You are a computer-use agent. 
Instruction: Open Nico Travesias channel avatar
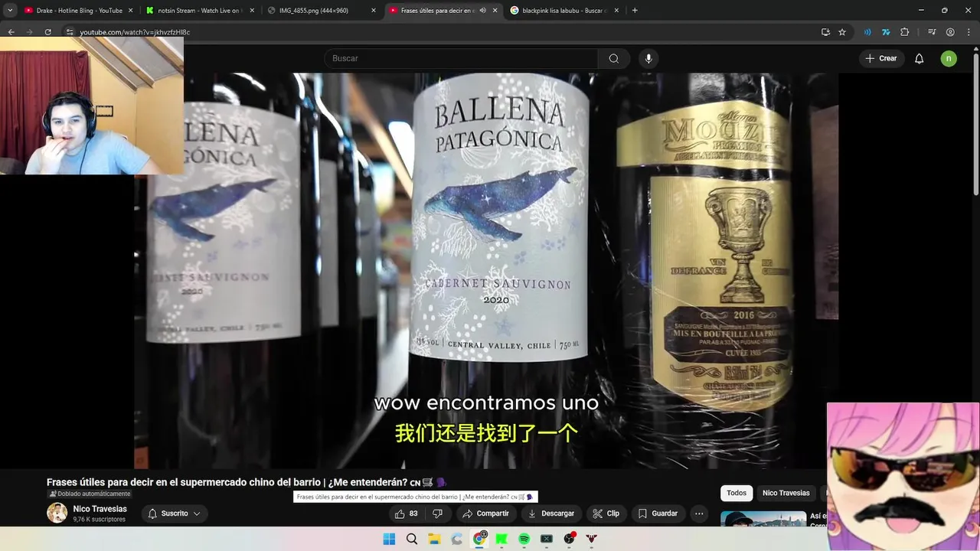tap(57, 513)
